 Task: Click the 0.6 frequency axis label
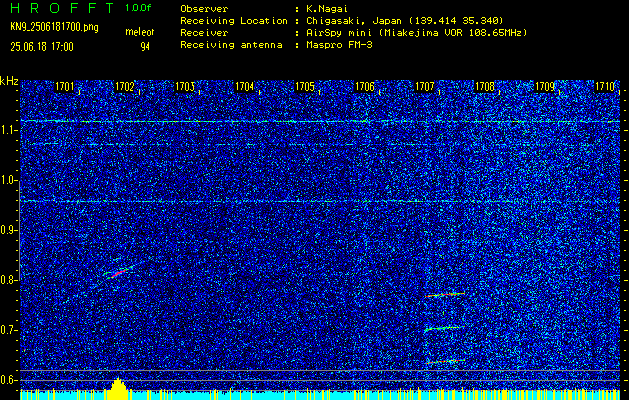[x=8, y=380]
